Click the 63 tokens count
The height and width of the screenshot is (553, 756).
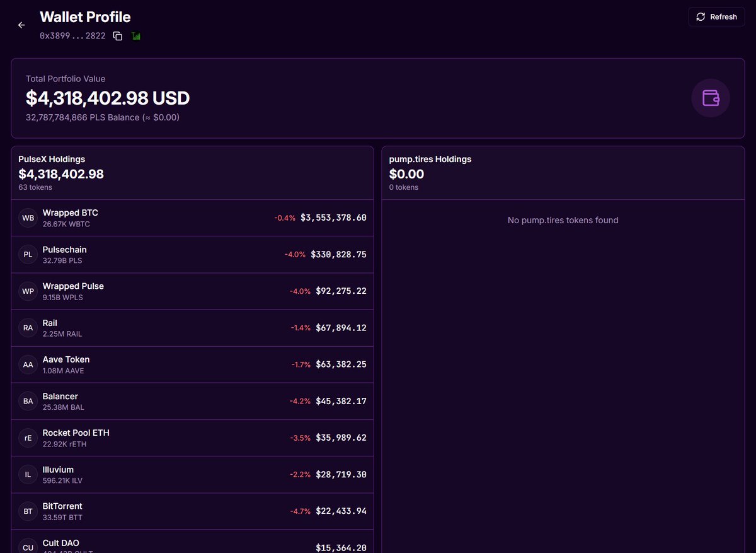35,187
